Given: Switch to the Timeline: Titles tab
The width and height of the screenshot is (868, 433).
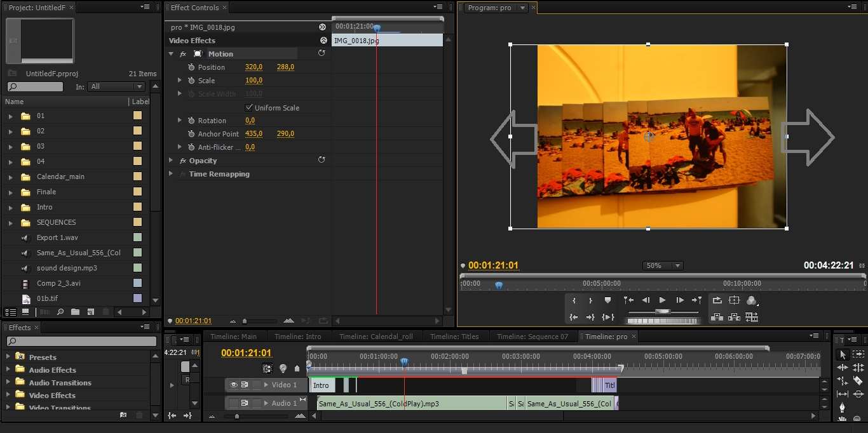Looking at the screenshot, I should 454,336.
